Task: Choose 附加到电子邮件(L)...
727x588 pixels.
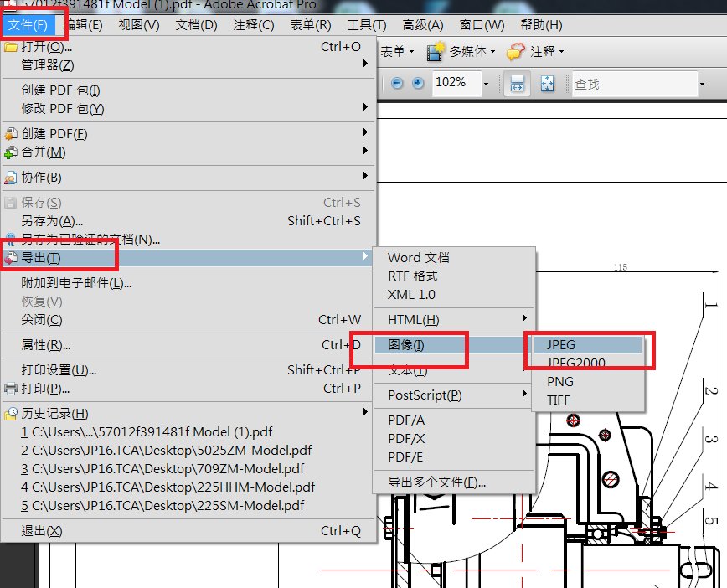Action: (x=188, y=283)
